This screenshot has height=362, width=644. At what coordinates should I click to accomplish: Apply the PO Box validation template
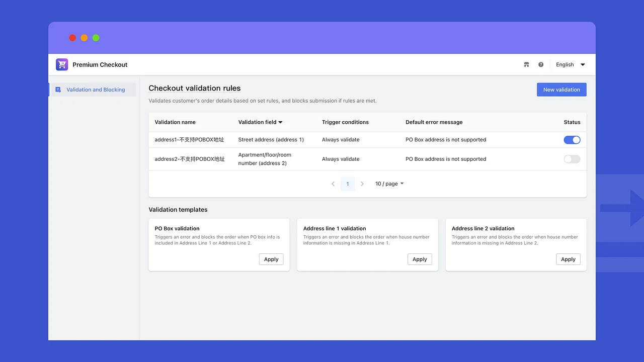coord(271,259)
